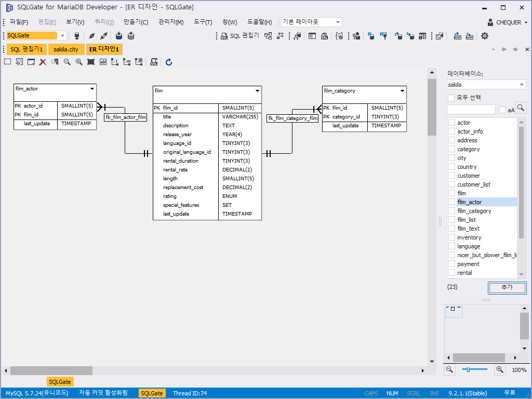The width and height of the screenshot is (532, 399).
Task: Switch to the SQL 편집기1 tab
Action: tap(26, 49)
